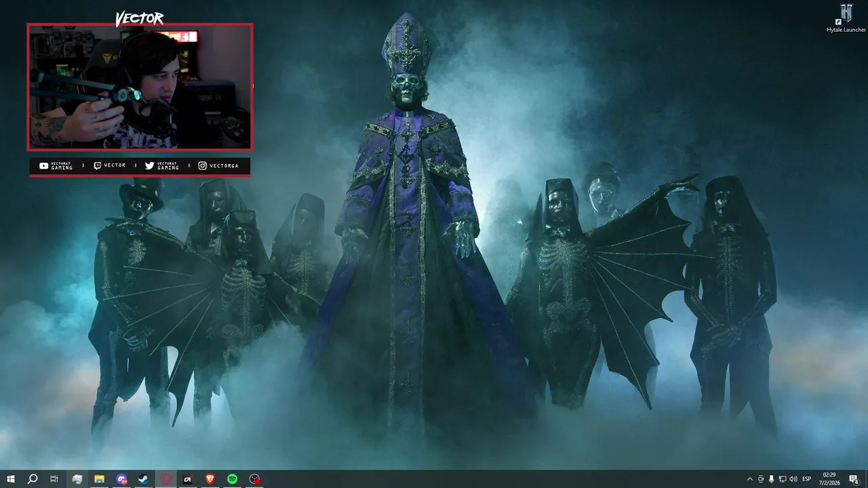This screenshot has height=488, width=868.
Task: Open Spotify from the taskbar
Action: pyautogui.click(x=232, y=479)
